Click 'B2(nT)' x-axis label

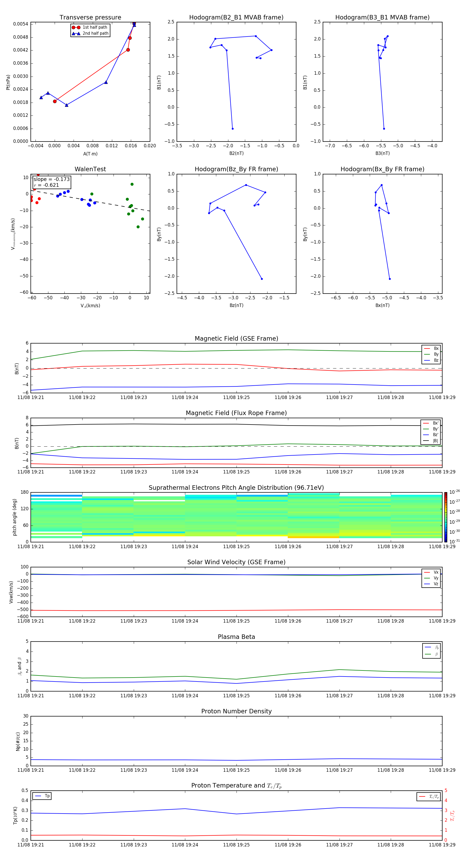pyautogui.click(x=236, y=153)
